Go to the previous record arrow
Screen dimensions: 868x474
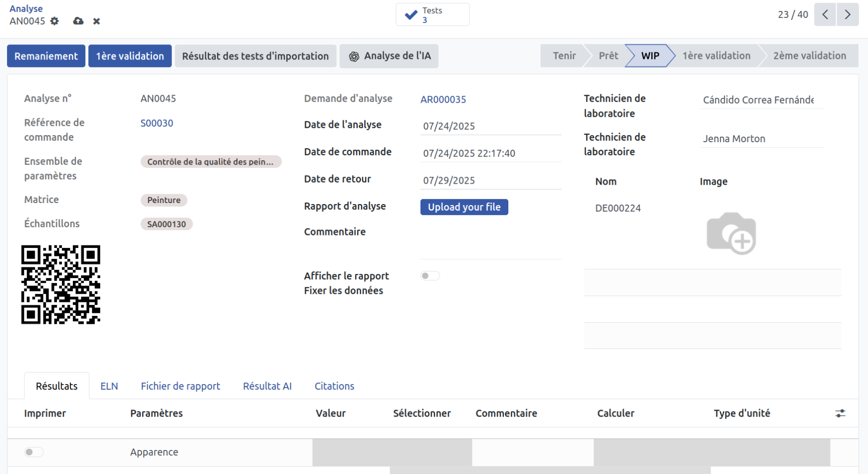tap(825, 14)
